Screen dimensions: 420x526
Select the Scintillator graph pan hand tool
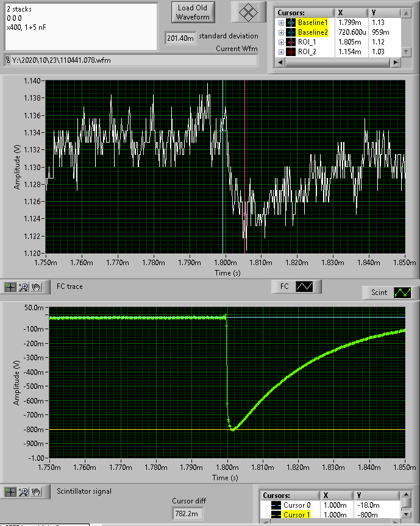(x=36, y=492)
